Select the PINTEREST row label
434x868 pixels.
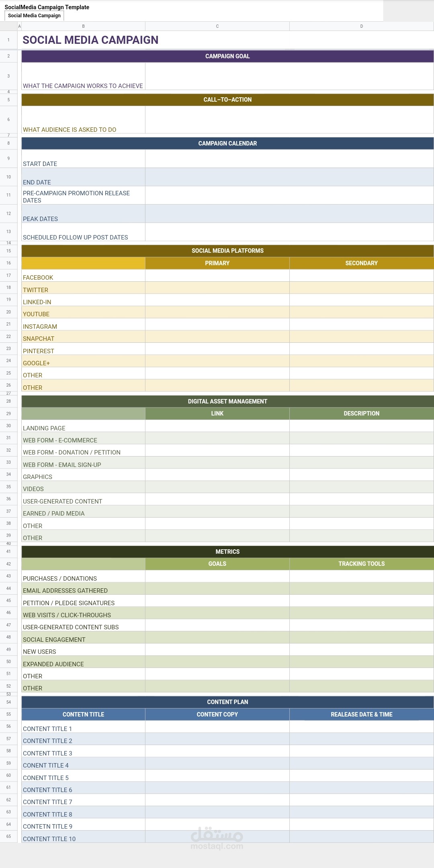point(83,349)
